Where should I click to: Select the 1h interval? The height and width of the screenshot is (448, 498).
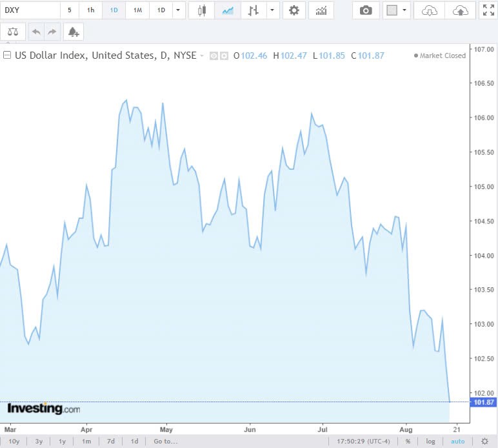point(90,10)
